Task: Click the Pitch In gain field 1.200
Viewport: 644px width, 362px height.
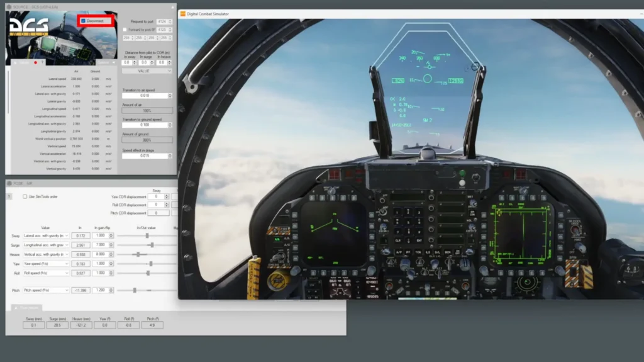Action: pyautogui.click(x=103, y=290)
